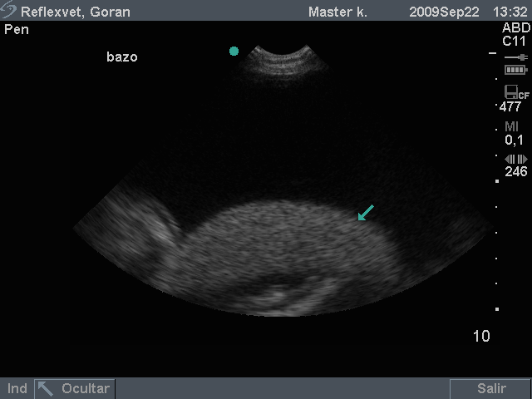Click the Master k. header field
532x399 pixels.
click(x=337, y=12)
